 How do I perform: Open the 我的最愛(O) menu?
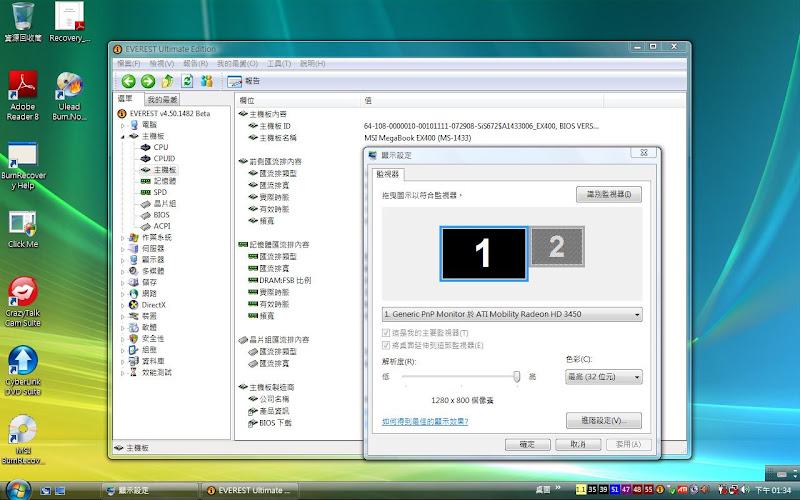[237, 63]
